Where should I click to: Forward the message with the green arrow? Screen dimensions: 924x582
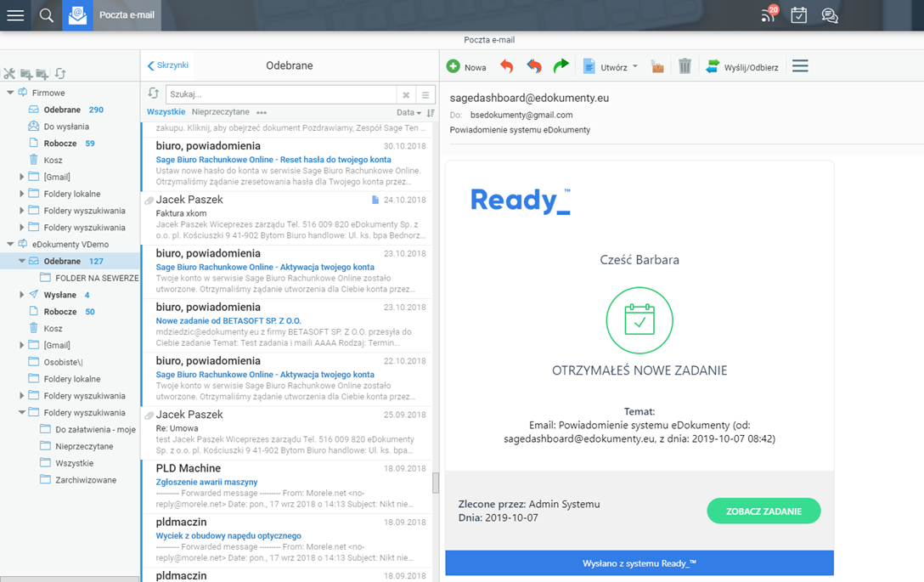(x=561, y=66)
